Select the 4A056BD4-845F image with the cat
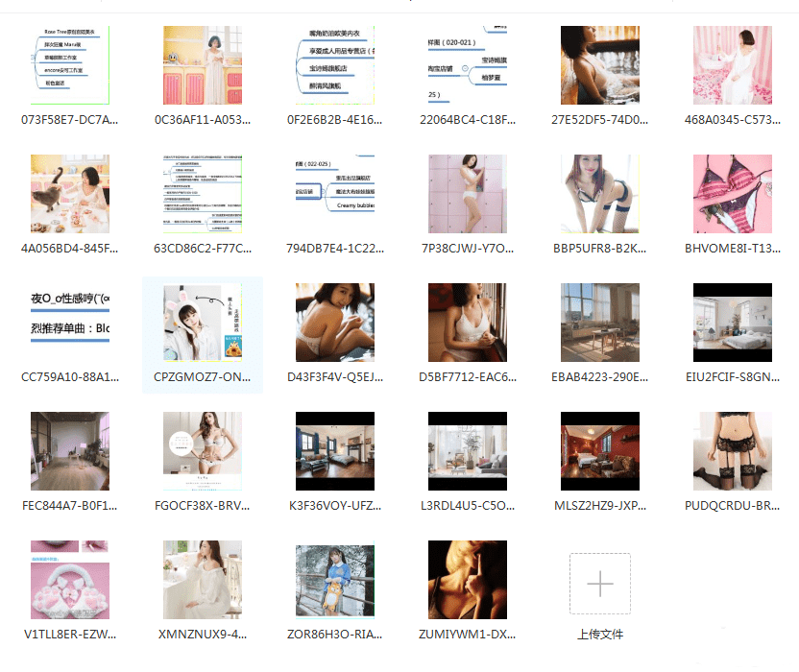Screen dimensions: 799x672 click(x=70, y=194)
